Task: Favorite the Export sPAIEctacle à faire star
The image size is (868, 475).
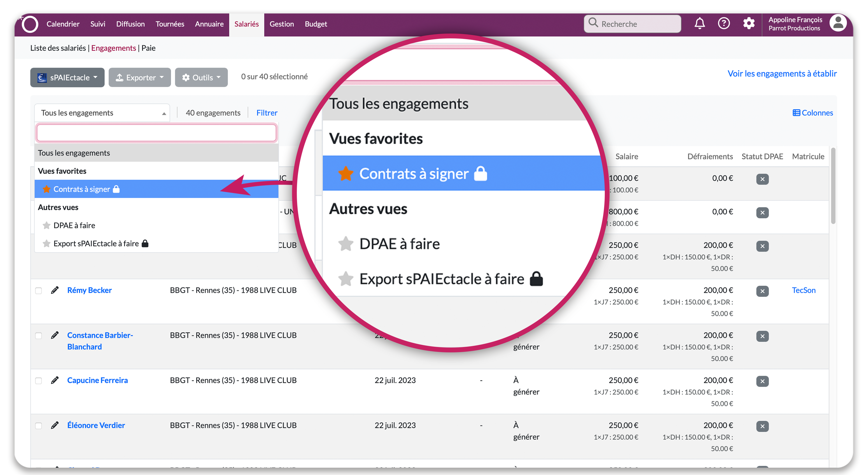Action: point(46,243)
